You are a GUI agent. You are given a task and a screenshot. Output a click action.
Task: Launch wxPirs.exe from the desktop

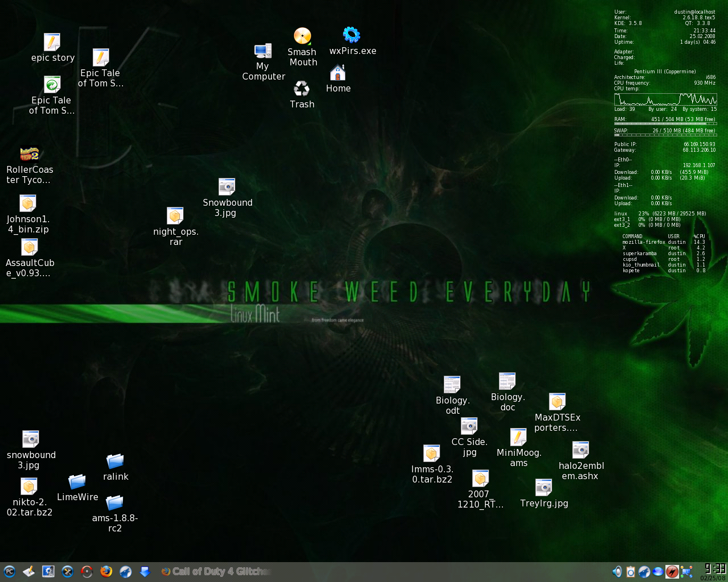[x=351, y=35]
